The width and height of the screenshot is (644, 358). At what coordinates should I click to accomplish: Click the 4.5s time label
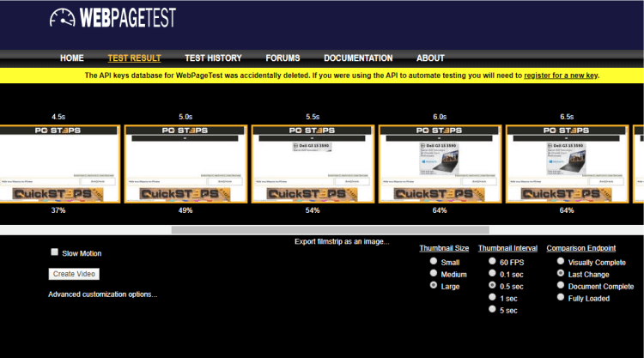[x=58, y=117]
